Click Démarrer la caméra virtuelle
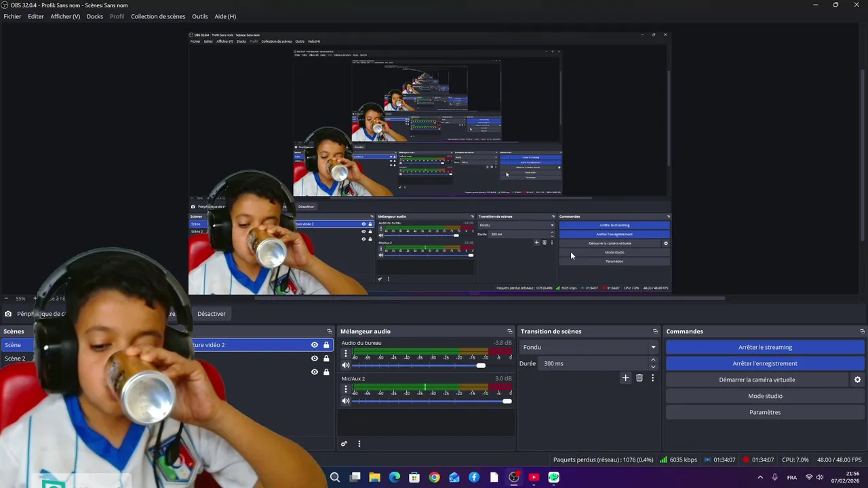This screenshot has width=868, height=488. tap(757, 380)
